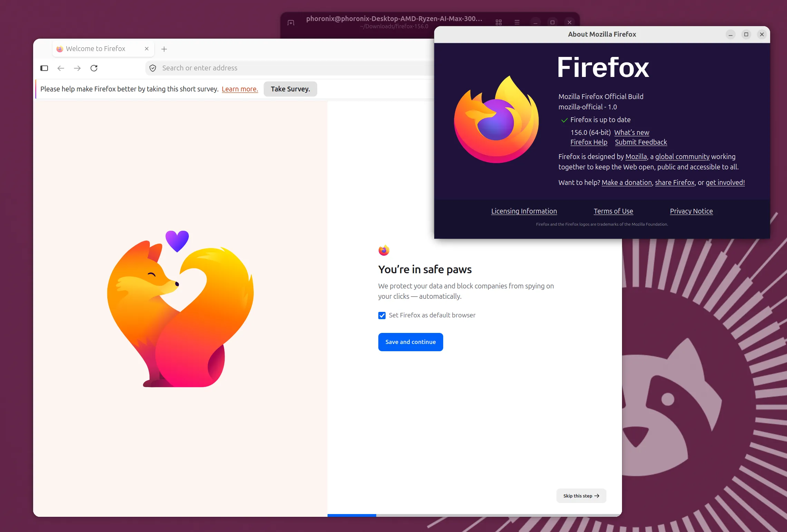
Task: Open the Firefox Help link
Action: pos(589,142)
